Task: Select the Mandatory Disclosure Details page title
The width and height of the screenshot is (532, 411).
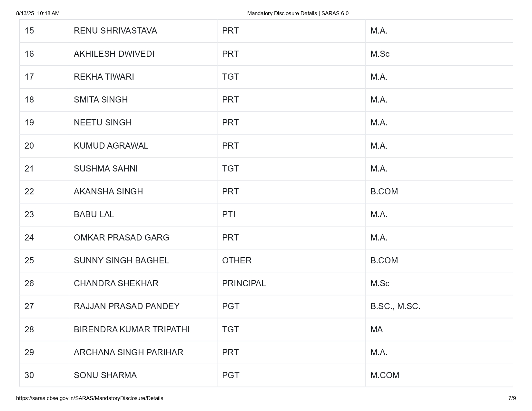Action: click(298, 13)
